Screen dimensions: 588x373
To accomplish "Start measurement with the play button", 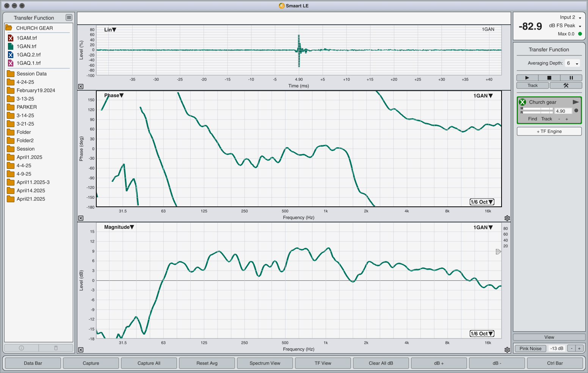I will tap(527, 78).
